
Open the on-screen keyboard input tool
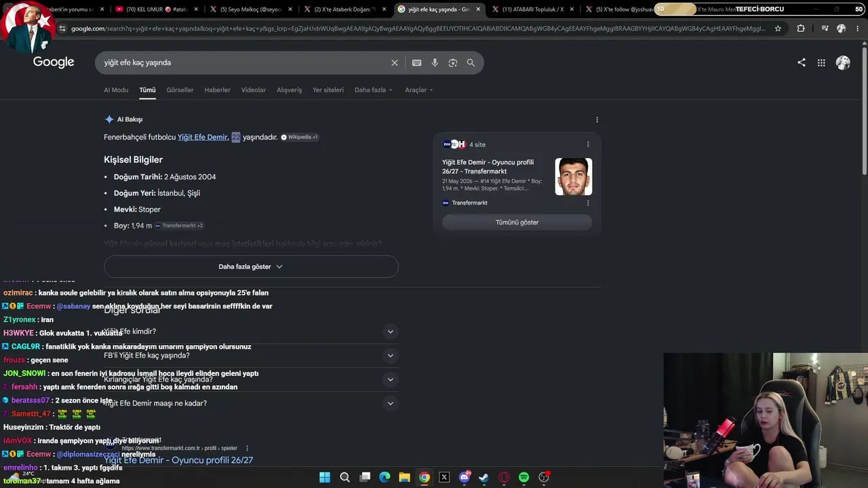click(416, 62)
